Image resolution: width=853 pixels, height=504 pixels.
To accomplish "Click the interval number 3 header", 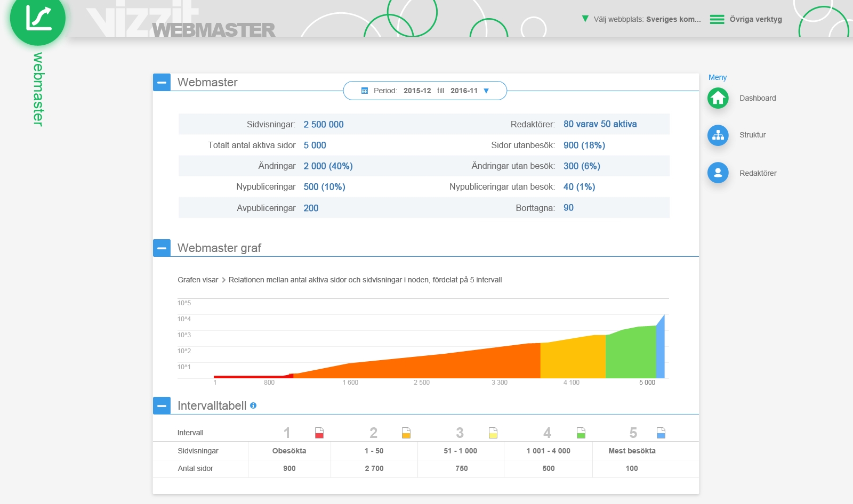I will point(460,433).
